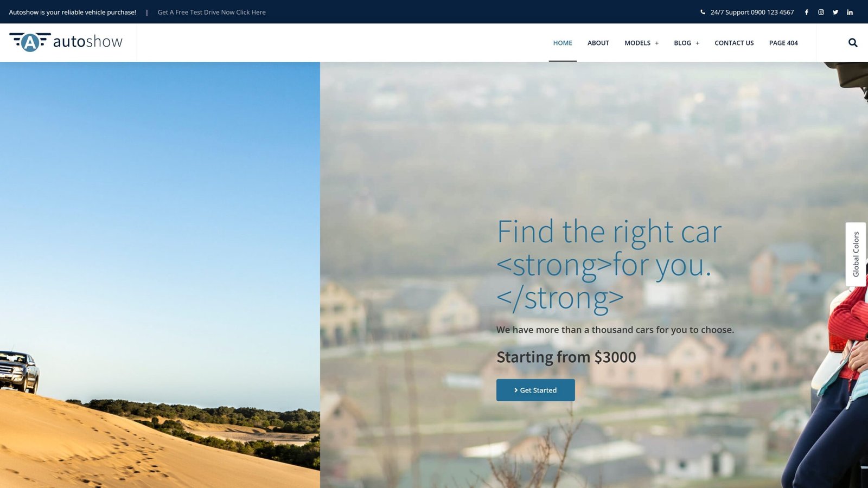Image resolution: width=868 pixels, height=488 pixels.
Task: Expand the Blog submenu plus sign
Action: [697, 43]
